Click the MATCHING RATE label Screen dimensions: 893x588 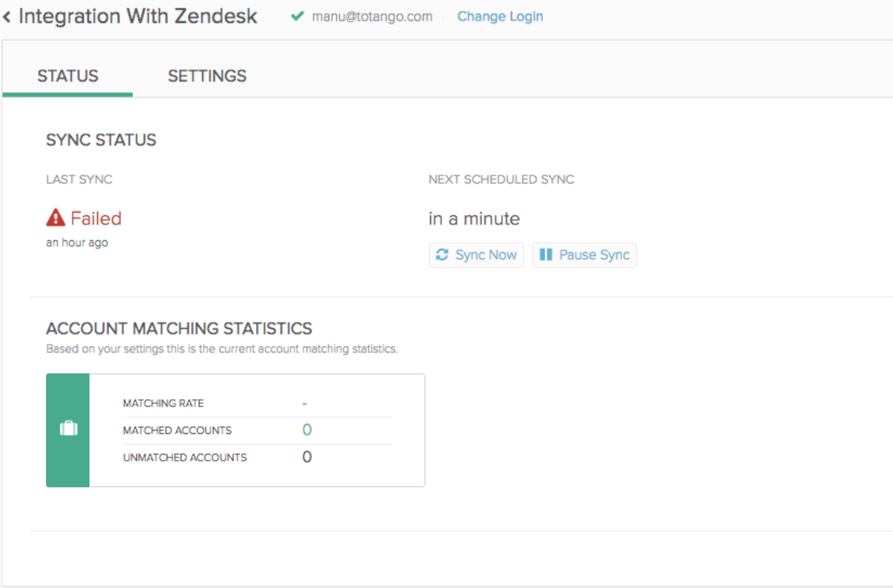pyautogui.click(x=164, y=403)
